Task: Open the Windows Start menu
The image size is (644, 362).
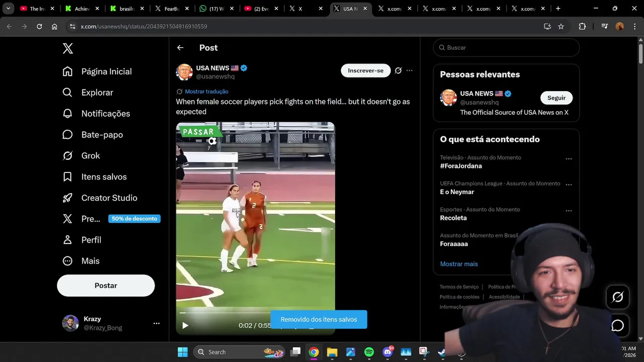Action: tap(183, 352)
